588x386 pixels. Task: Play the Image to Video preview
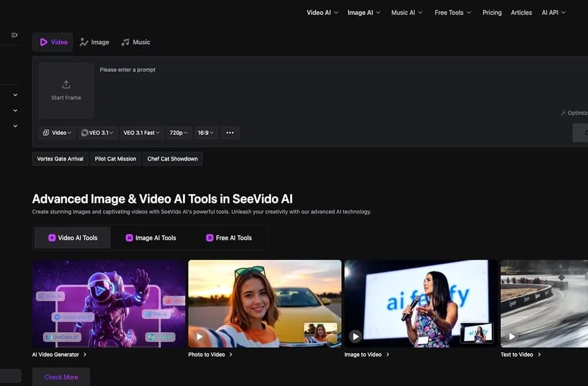coord(355,336)
